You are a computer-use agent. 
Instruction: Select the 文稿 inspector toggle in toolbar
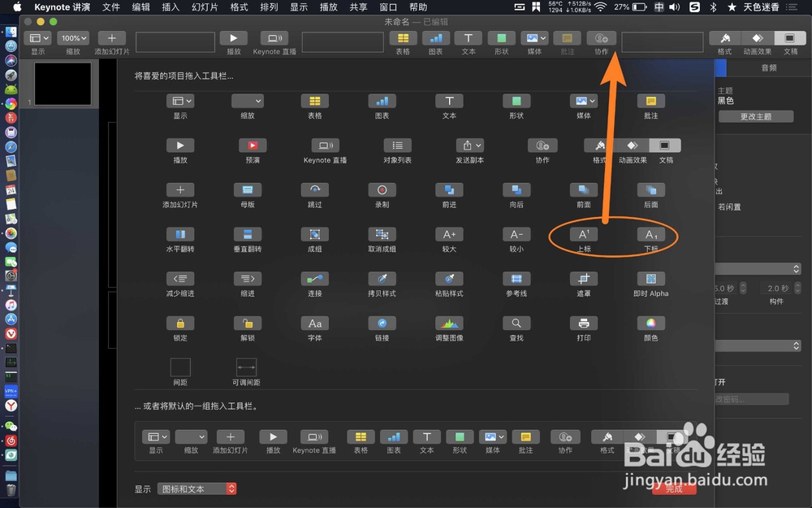(790, 38)
